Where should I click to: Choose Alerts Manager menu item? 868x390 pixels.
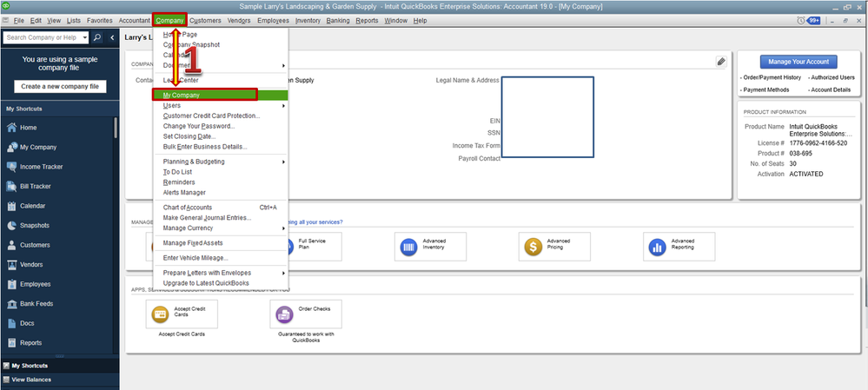(x=220, y=193)
